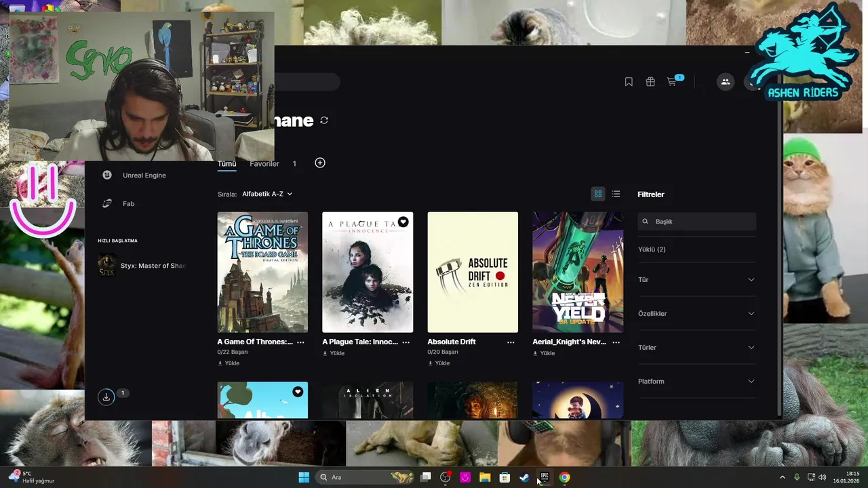This screenshot has height=488, width=868.
Task: Click Yükle under Aerial_Knight's Never Yield
Action: 544,353
